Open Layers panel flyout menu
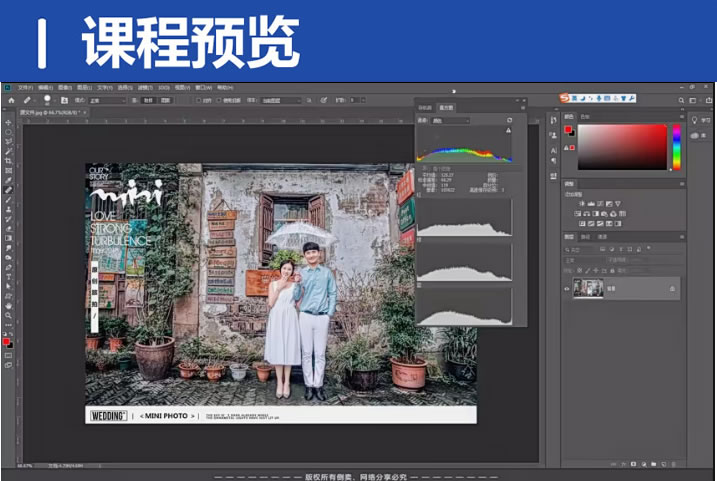The image size is (717, 481). (682, 237)
